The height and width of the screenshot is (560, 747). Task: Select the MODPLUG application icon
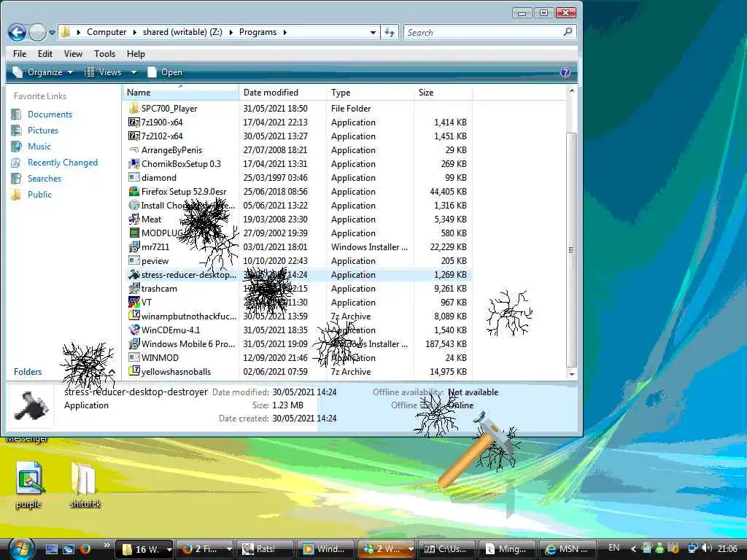(x=134, y=233)
